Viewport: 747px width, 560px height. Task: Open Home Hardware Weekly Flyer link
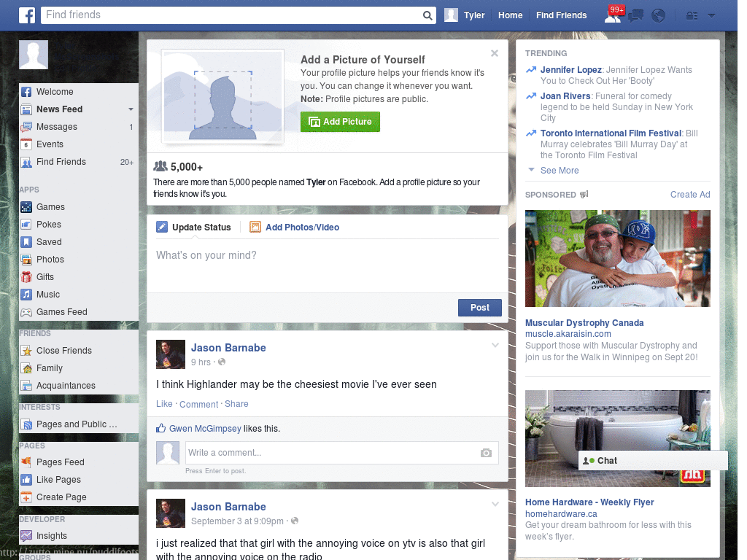[589, 502]
